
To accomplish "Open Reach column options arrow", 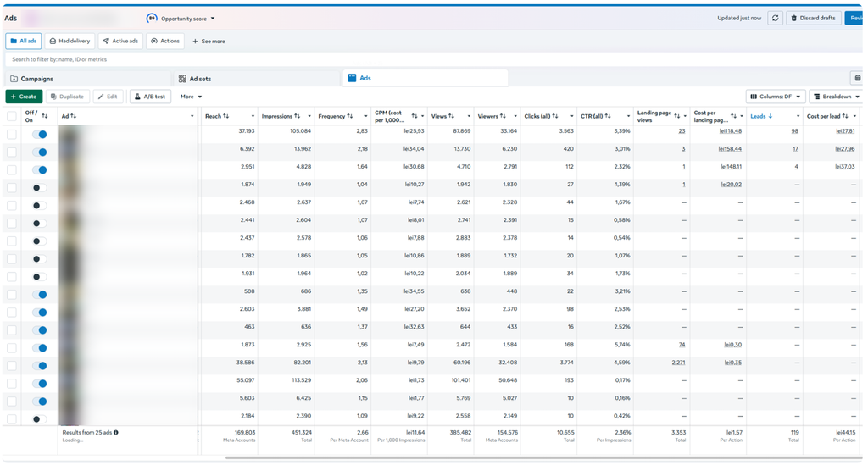I will click(x=253, y=116).
